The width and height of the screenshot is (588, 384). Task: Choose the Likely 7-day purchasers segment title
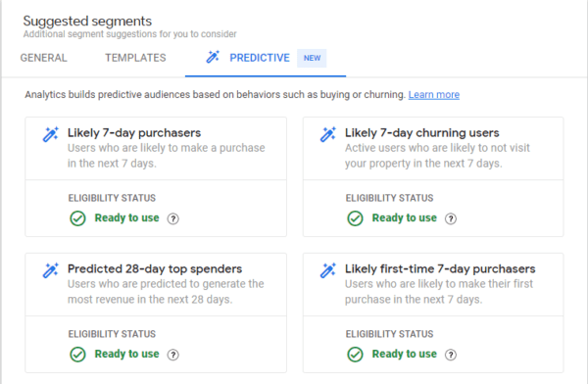point(134,133)
